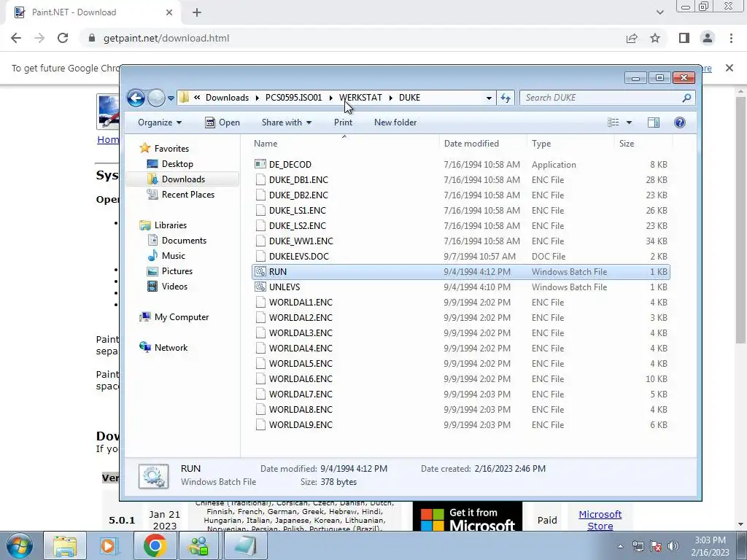This screenshot has width=747, height=560.
Task: Click the Microsoft Store link
Action: (x=600, y=520)
